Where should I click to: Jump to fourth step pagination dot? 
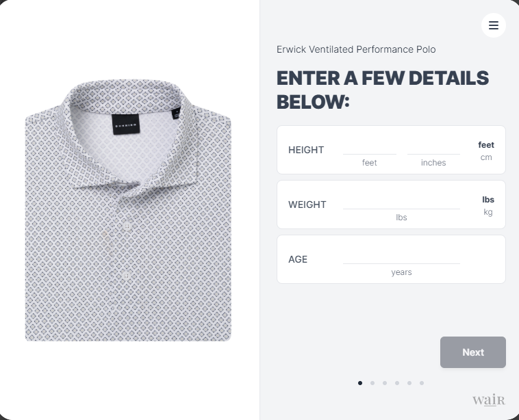click(x=397, y=383)
